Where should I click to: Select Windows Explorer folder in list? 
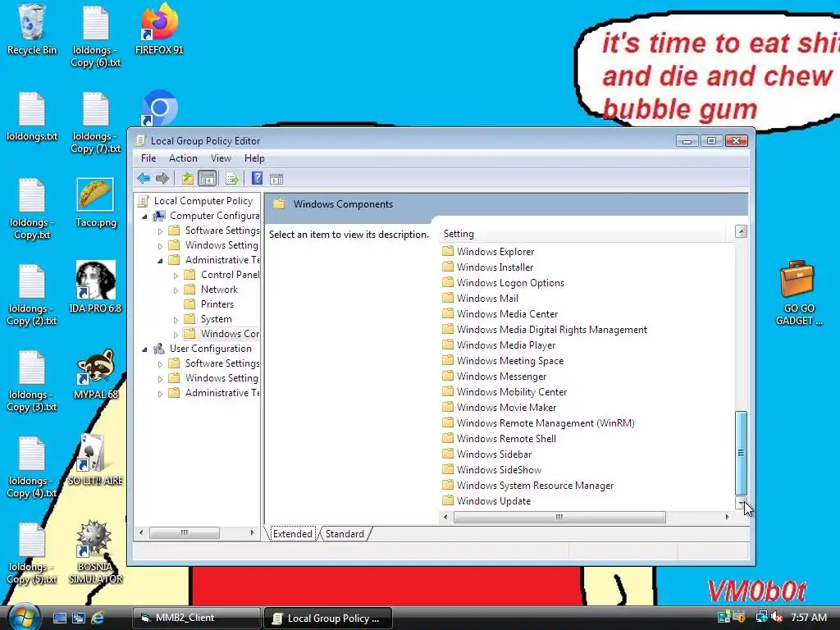click(489, 251)
